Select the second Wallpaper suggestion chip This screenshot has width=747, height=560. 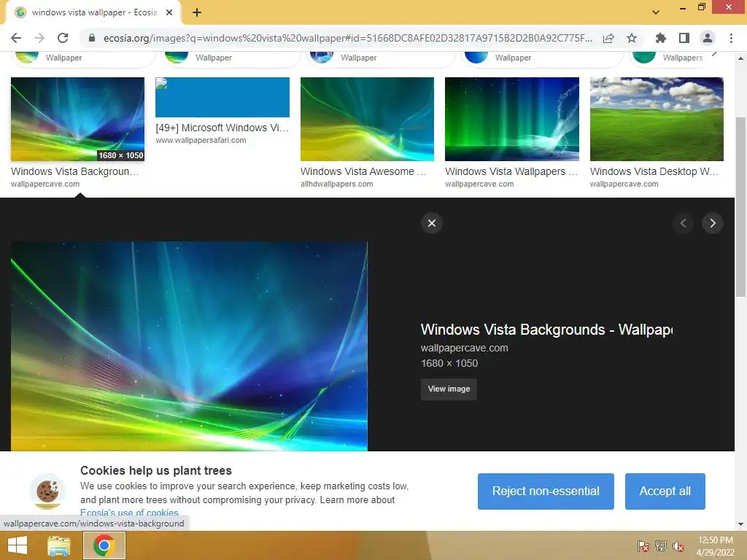point(231,58)
